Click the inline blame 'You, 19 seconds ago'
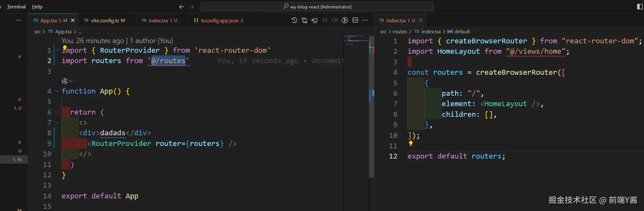Image resolution: width=644 pixels, height=211 pixels. 258,61
